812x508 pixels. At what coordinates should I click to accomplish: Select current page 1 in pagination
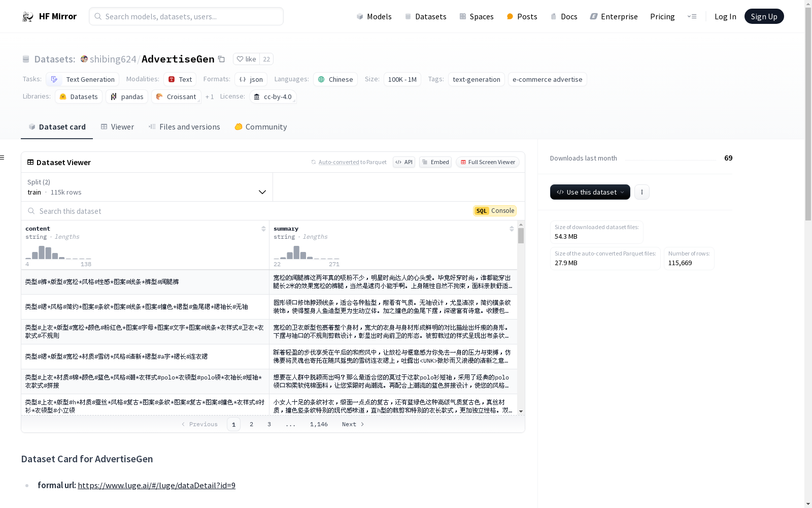[233, 424]
